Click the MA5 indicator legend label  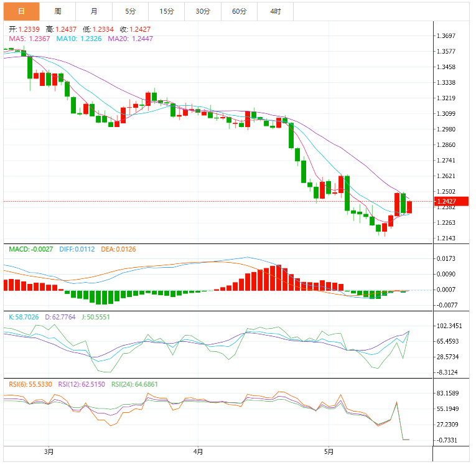tap(29, 39)
